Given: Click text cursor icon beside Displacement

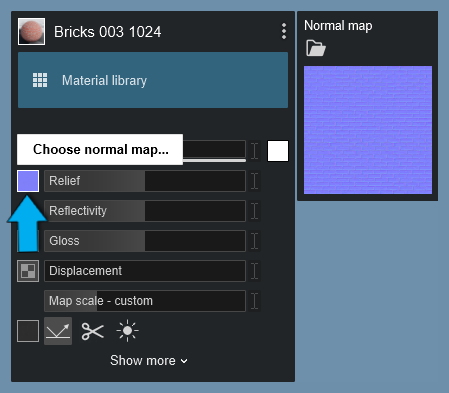Looking at the screenshot, I should click(x=254, y=271).
